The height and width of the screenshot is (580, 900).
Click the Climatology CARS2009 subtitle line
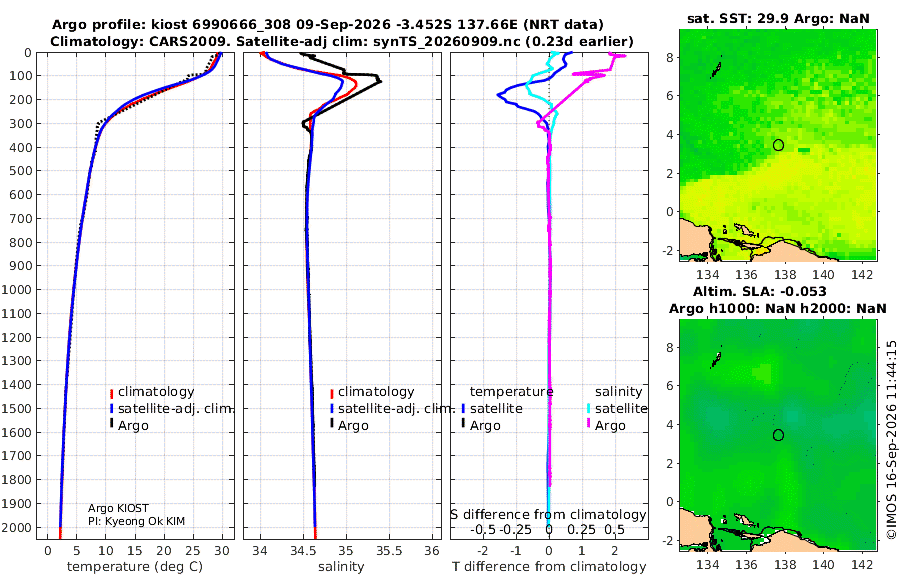pos(342,41)
